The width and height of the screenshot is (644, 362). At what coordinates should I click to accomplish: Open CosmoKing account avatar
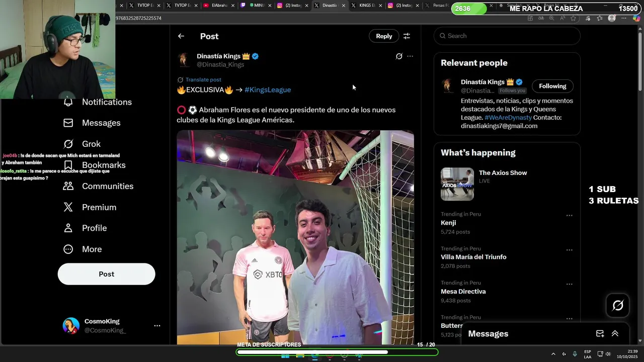pos(71,326)
